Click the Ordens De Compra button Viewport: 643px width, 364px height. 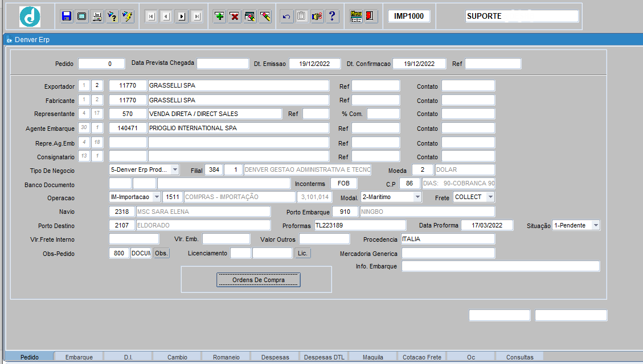[x=258, y=280]
